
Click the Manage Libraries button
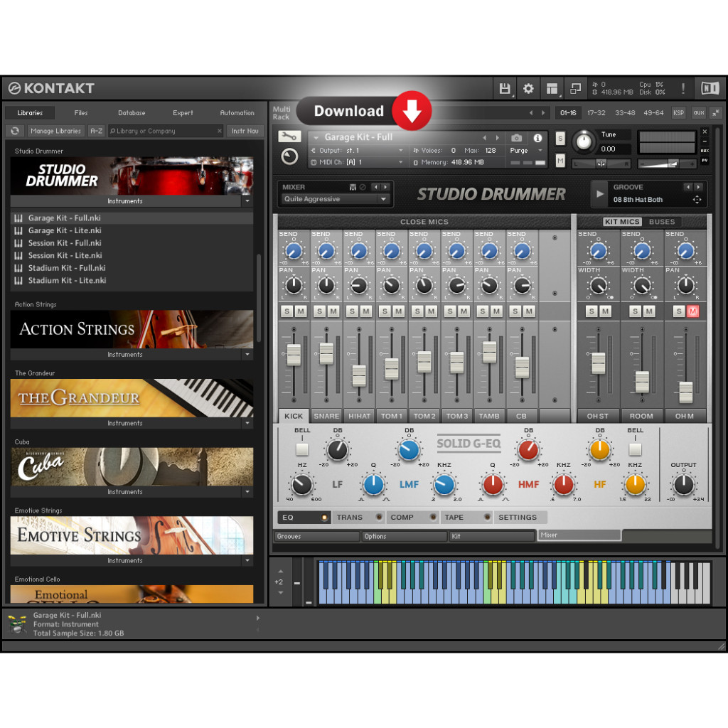click(x=55, y=131)
